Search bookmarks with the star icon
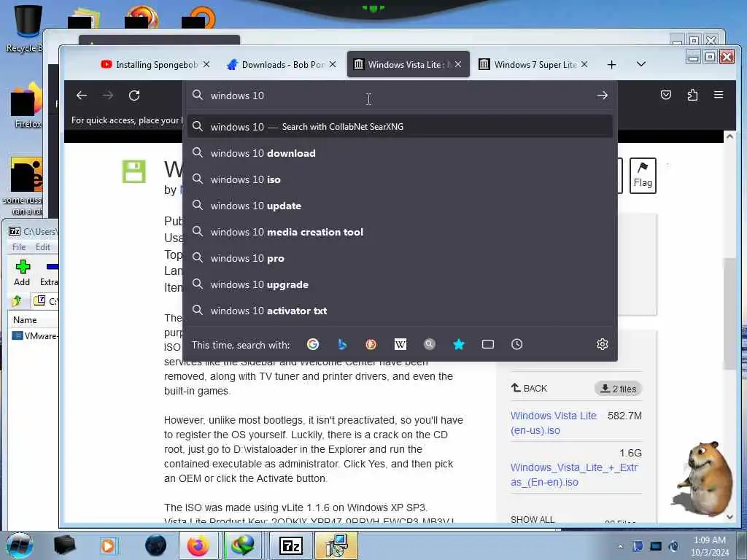The width and height of the screenshot is (747, 560). tap(459, 344)
